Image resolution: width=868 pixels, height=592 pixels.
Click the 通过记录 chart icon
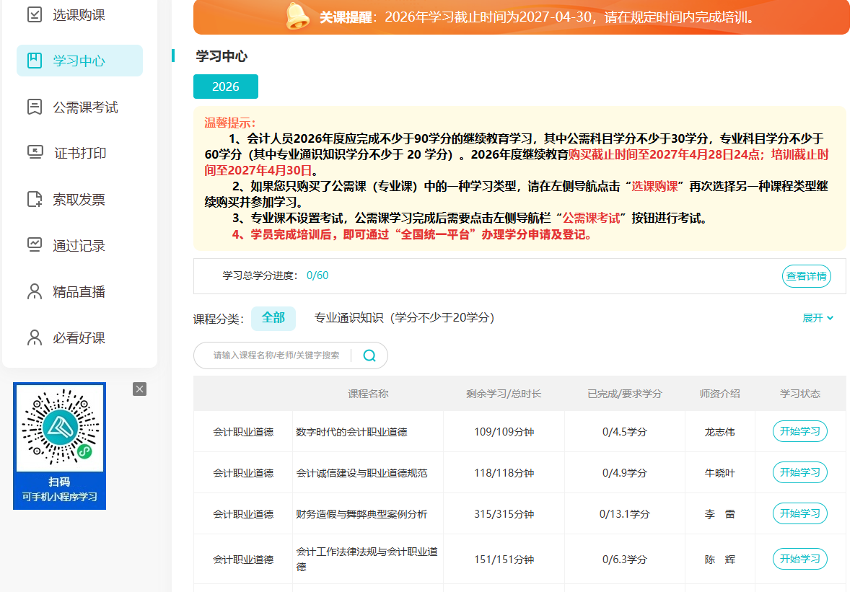click(35, 245)
